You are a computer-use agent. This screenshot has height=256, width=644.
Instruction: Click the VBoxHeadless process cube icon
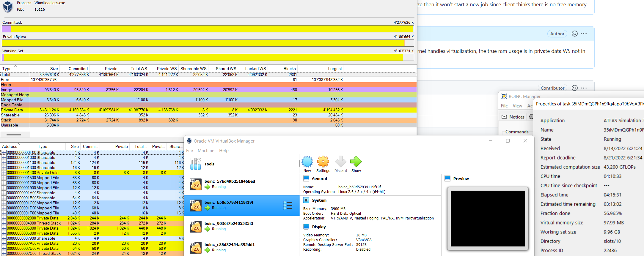pos(8,7)
